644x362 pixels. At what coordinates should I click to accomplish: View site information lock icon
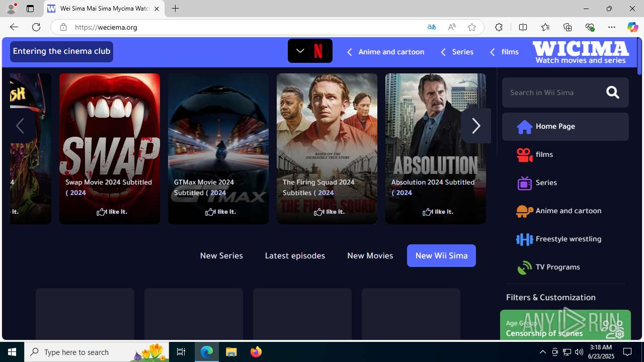(63, 27)
